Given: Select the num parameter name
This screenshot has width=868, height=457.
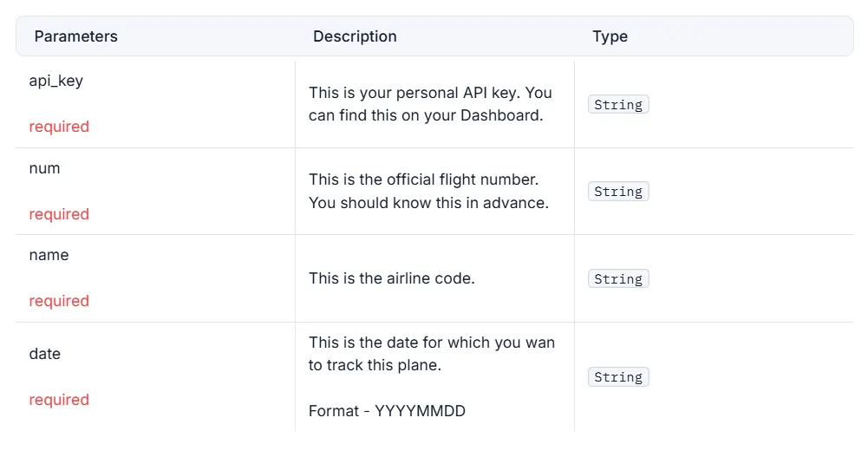Looking at the screenshot, I should coord(44,168).
